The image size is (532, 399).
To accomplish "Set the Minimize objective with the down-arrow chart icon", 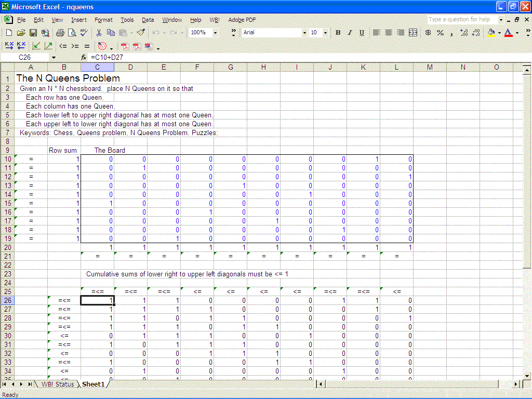I will 36,46.
